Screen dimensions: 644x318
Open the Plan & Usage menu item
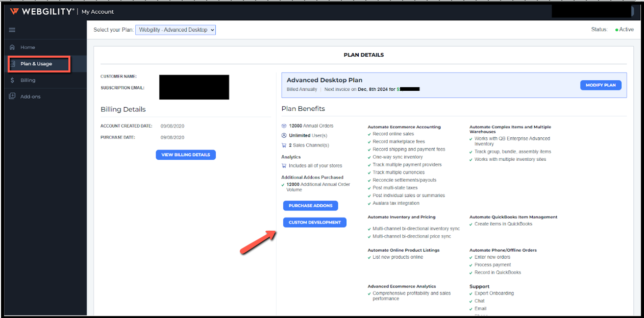tap(36, 64)
